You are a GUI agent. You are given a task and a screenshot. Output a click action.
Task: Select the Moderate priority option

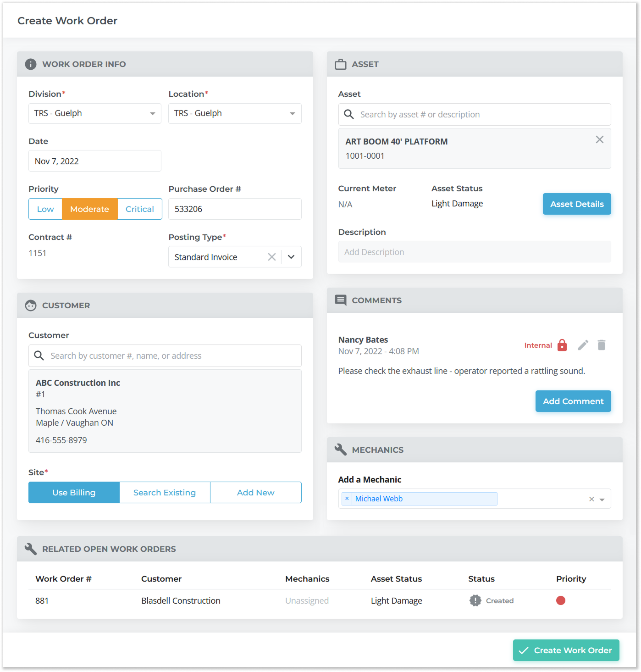89,209
